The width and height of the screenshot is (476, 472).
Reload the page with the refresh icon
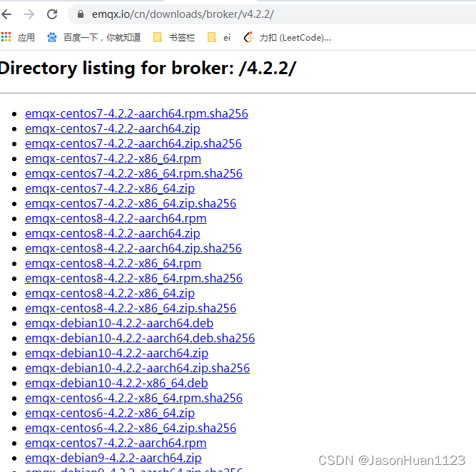[52, 14]
